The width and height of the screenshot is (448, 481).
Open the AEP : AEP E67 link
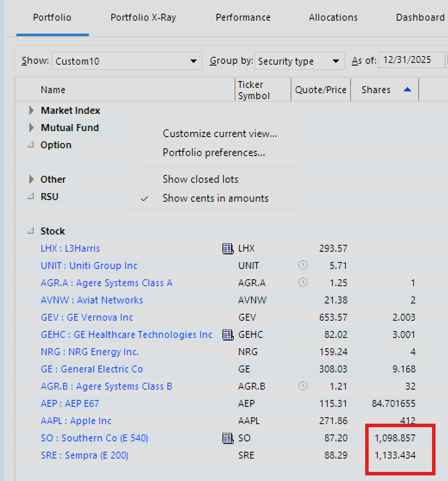70,403
